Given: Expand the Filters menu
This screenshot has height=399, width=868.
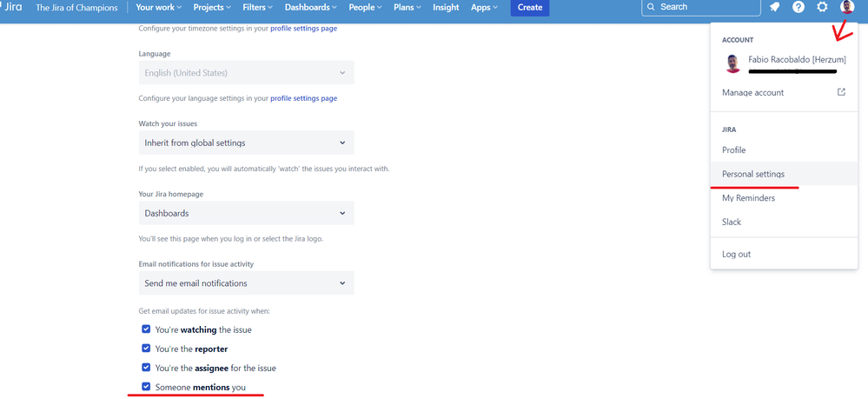Looking at the screenshot, I should tap(257, 7).
